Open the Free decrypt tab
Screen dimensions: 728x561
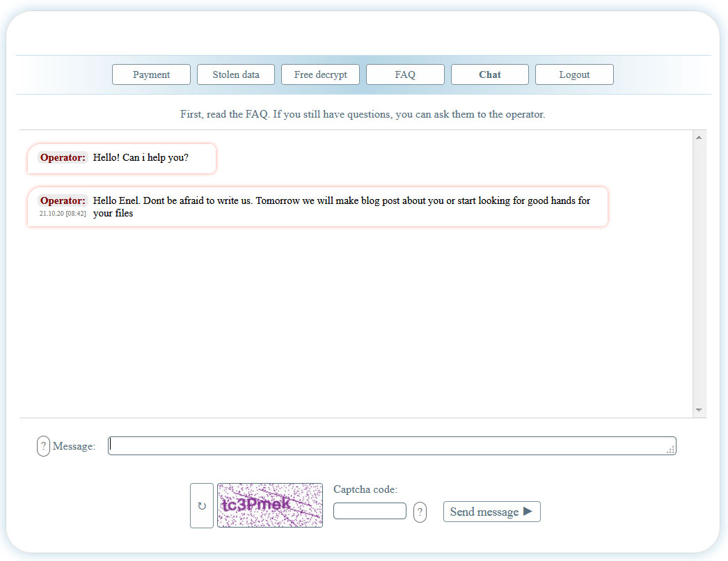click(320, 74)
